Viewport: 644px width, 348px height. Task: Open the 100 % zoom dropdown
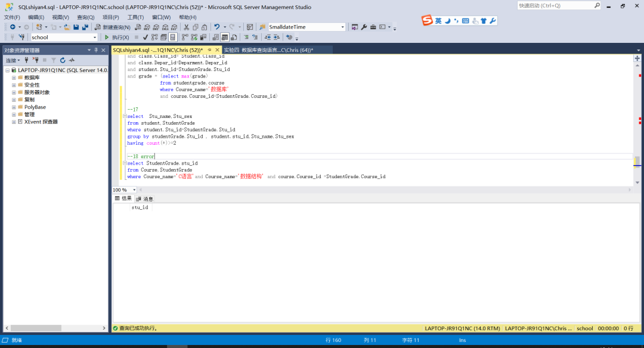134,190
